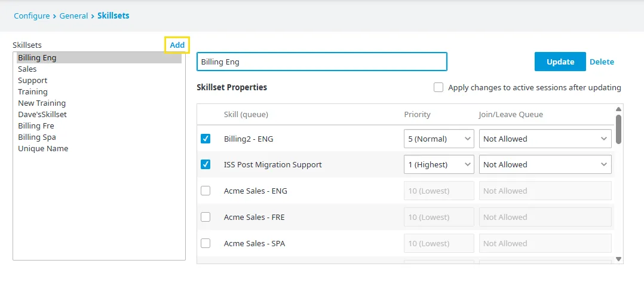Uncheck the Billing2 - ENG skill
Viewport: 644px width, 297px height.
click(x=206, y=139)
